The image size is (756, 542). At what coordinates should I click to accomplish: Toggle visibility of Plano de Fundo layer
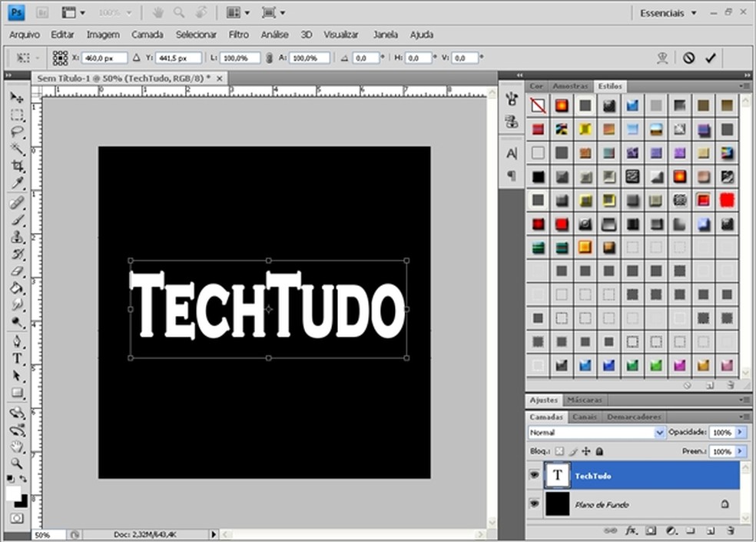(535, 504)
